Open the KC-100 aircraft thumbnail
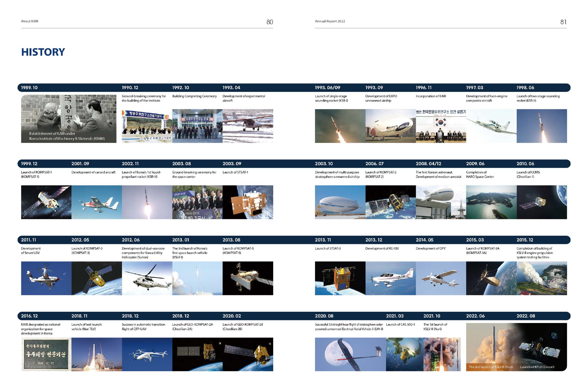The width and height of the screenshot is (588, 392). click(x=390, y=278)
